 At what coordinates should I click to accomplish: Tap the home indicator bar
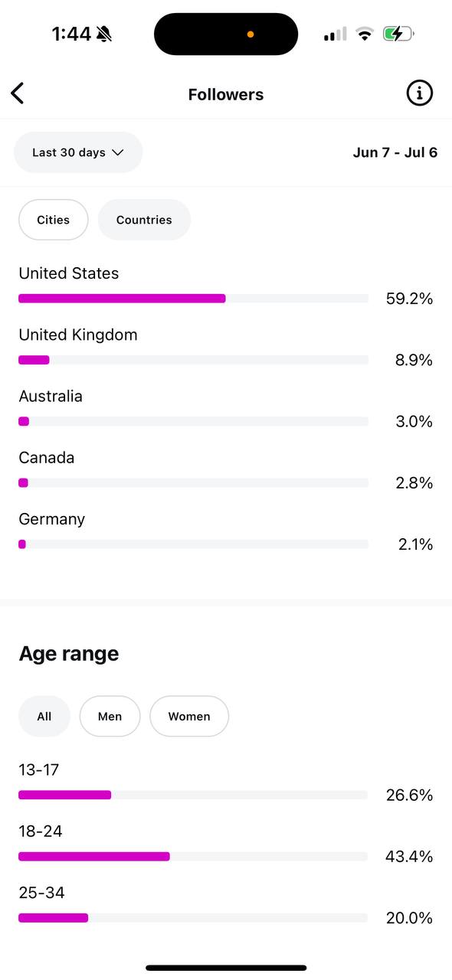pyautogui.click(x=226, y=968)
